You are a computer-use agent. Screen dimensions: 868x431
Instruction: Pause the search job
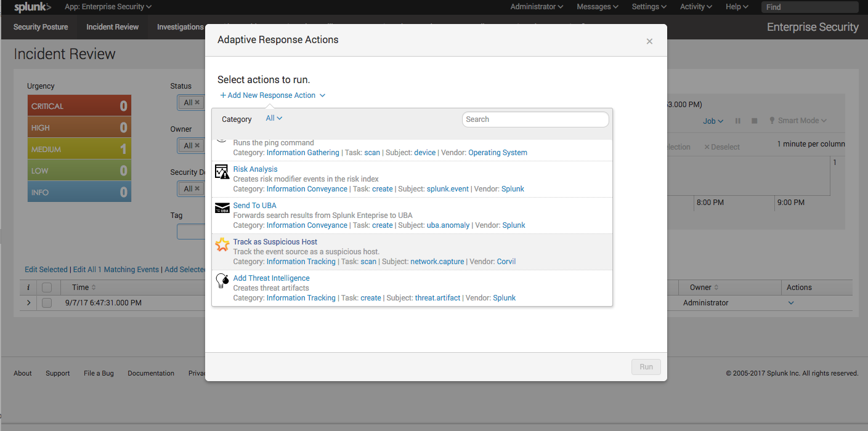coord(737,121)
